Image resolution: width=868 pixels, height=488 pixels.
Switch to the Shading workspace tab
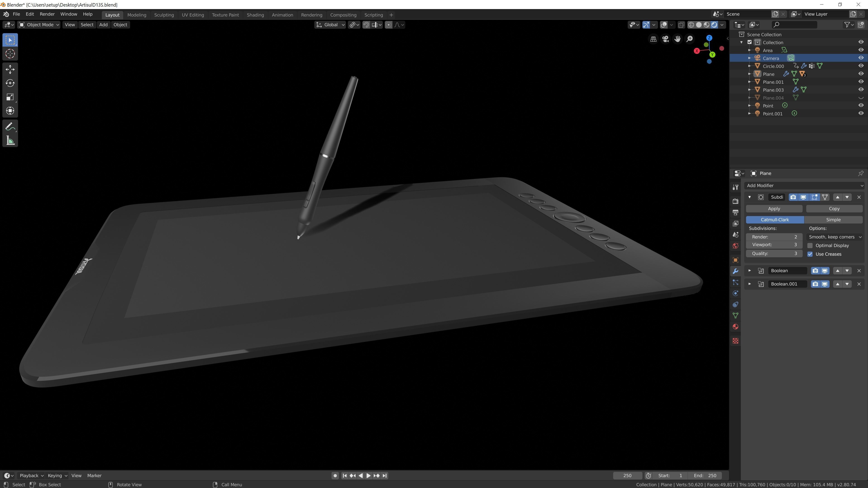(255, 15)
